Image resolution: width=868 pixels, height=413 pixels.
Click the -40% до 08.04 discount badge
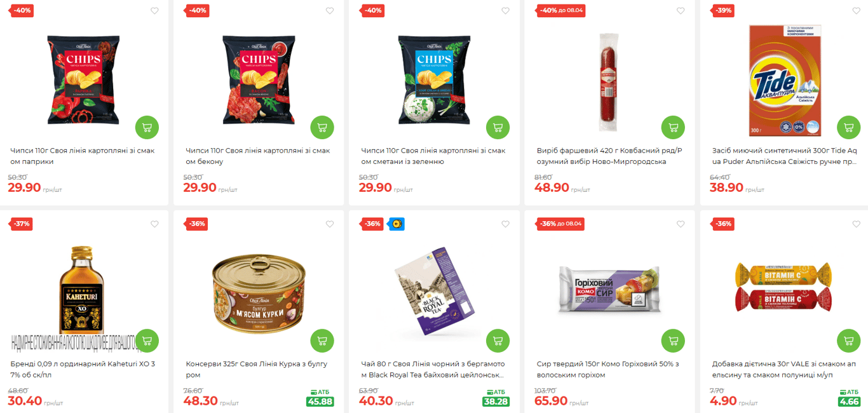(561, 10)
